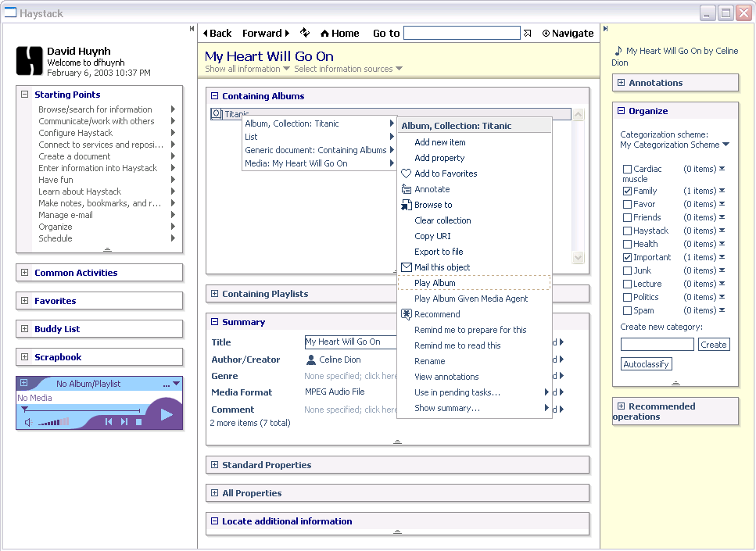
Task: Collapse the left sidebar pane
Action: pyautogui.click(x=192, y=29)
